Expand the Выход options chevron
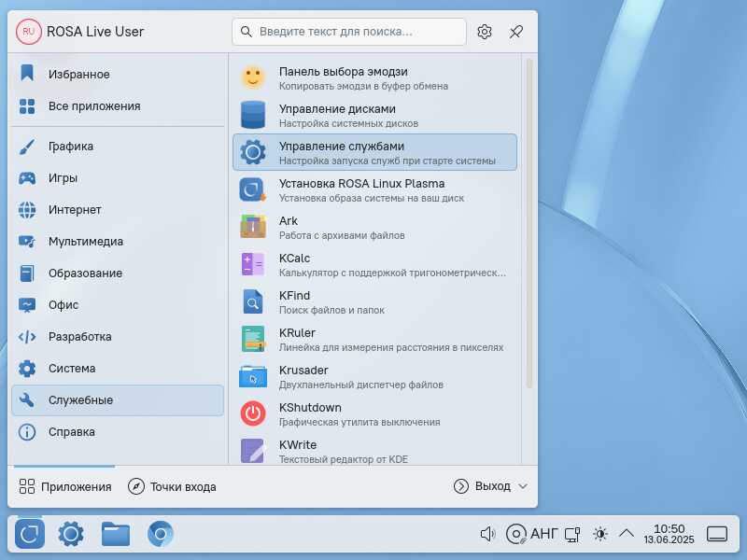Image resolution: width=747 pixels, height=560 pixels. tap(523, 486)
